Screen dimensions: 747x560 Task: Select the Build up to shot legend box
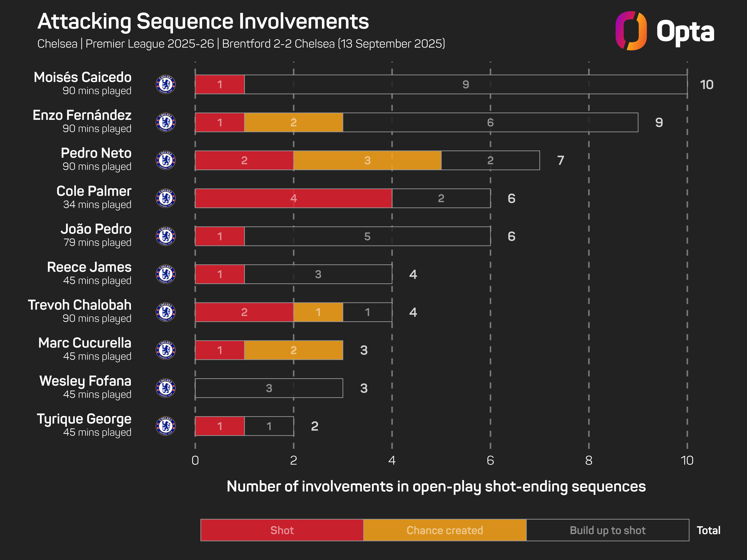607,530
